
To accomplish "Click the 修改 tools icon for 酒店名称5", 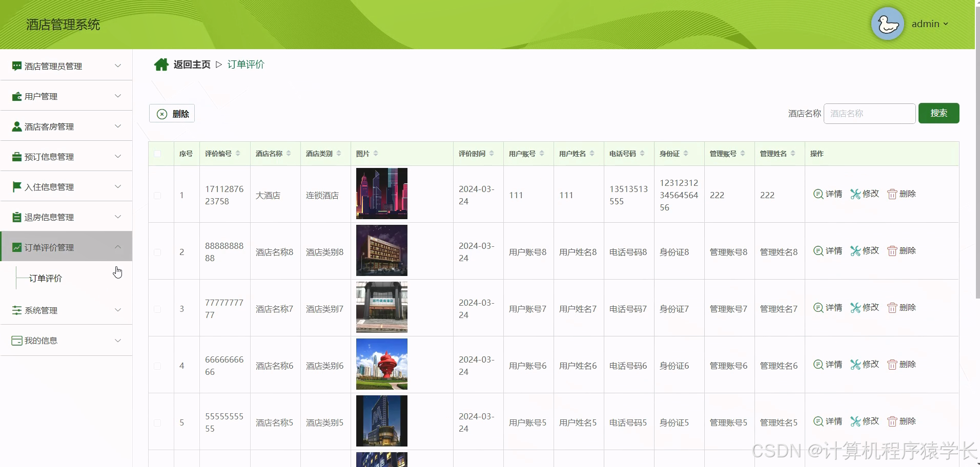I will pos(855,421).
